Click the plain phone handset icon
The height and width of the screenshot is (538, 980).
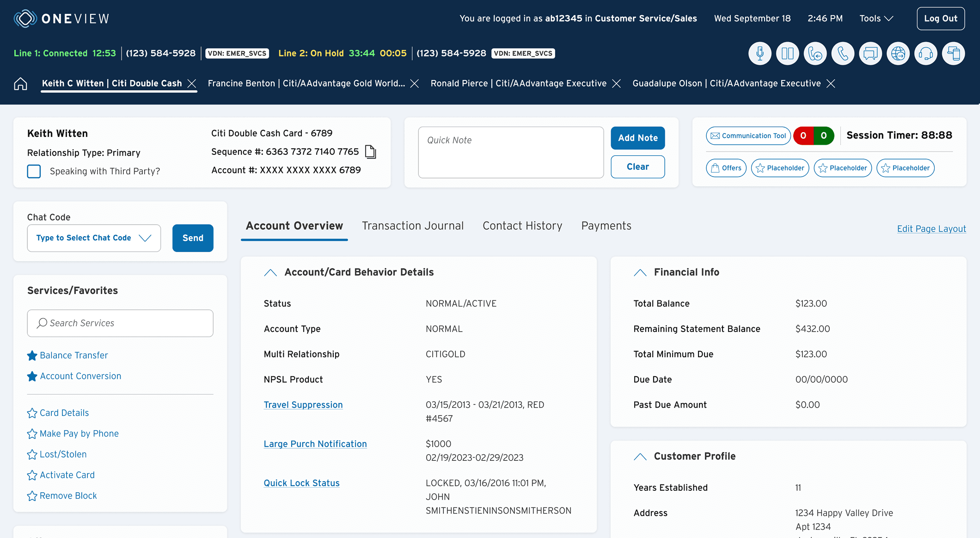tap(843, 54)
